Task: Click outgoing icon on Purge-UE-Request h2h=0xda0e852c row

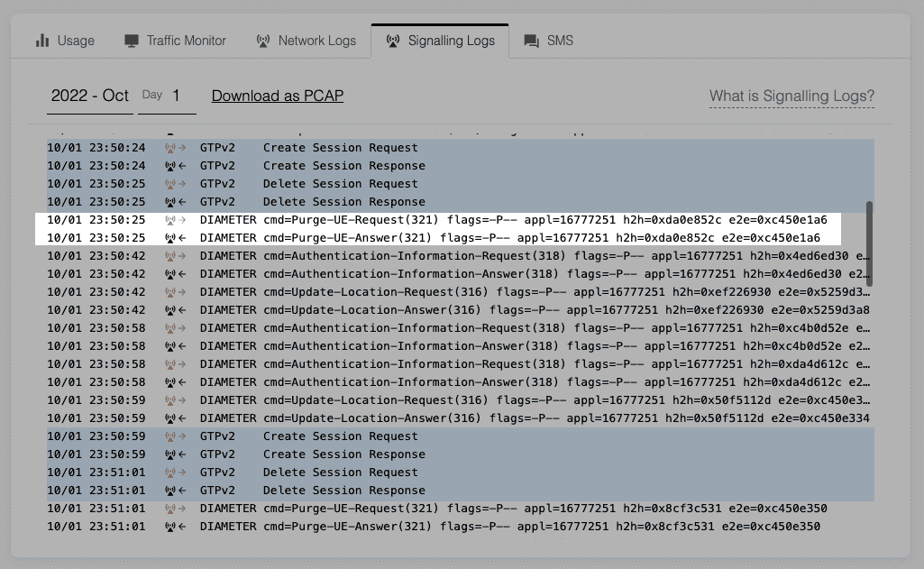Action: pos(175,220)
